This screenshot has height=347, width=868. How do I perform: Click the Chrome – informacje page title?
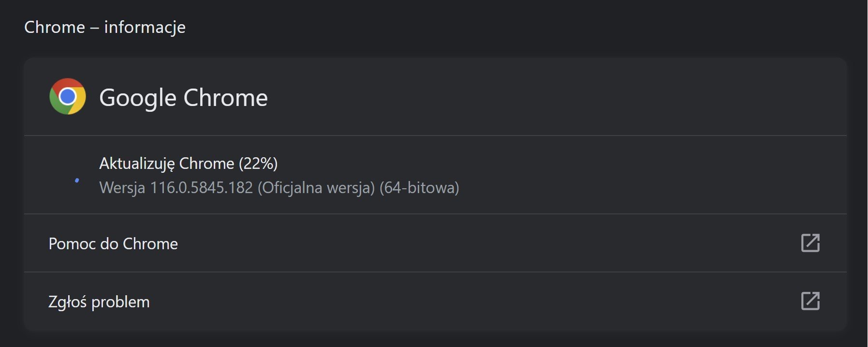coord(105,27)
